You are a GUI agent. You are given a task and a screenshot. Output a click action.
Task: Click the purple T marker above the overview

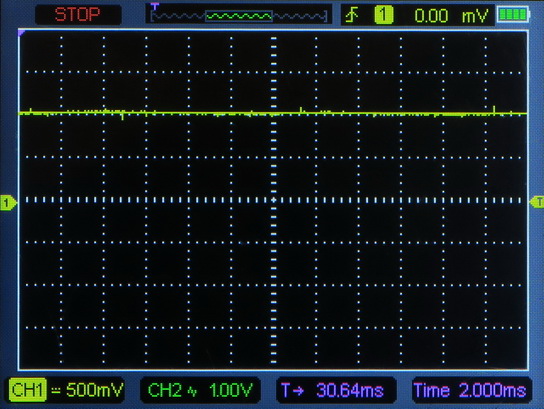point(154,6)
